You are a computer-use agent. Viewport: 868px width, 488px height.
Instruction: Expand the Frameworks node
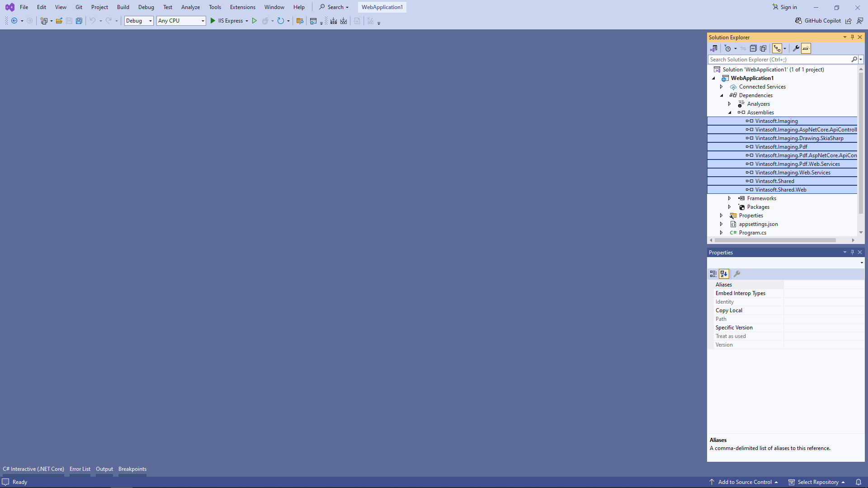click(x=730, y=198)
